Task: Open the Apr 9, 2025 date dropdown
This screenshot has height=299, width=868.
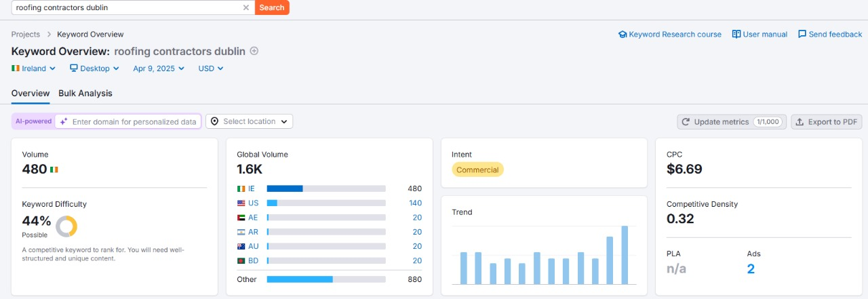Action: (159, 68)
